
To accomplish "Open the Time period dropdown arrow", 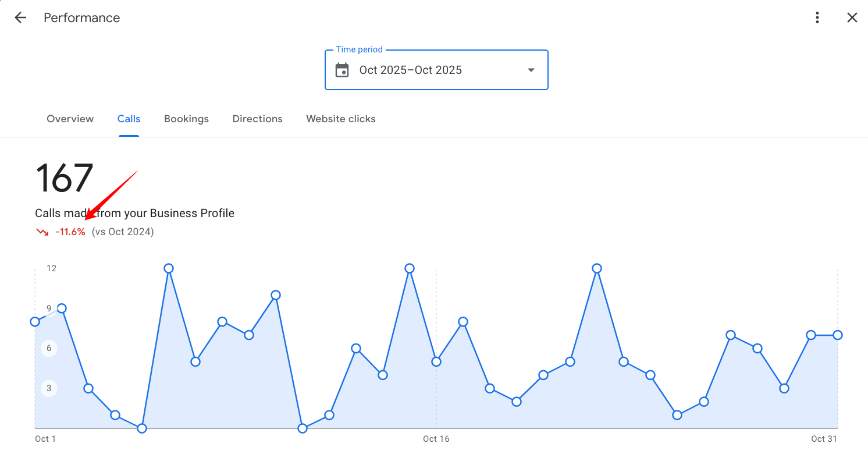I will pyautogui.click(x=531, y=69).
